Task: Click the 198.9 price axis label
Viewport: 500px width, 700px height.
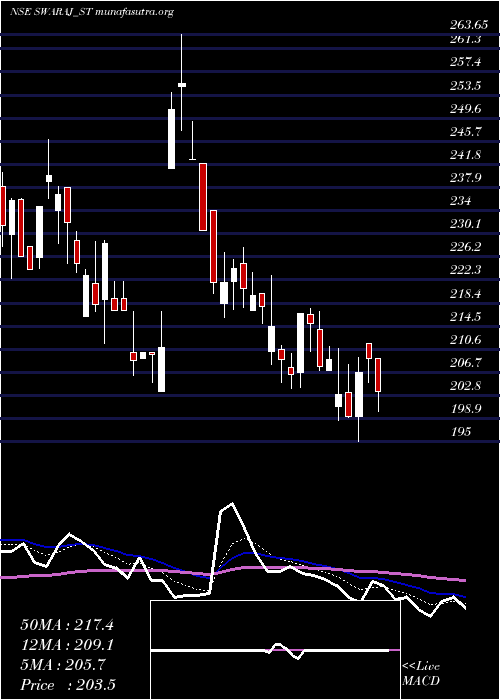Action: [465, 409]
